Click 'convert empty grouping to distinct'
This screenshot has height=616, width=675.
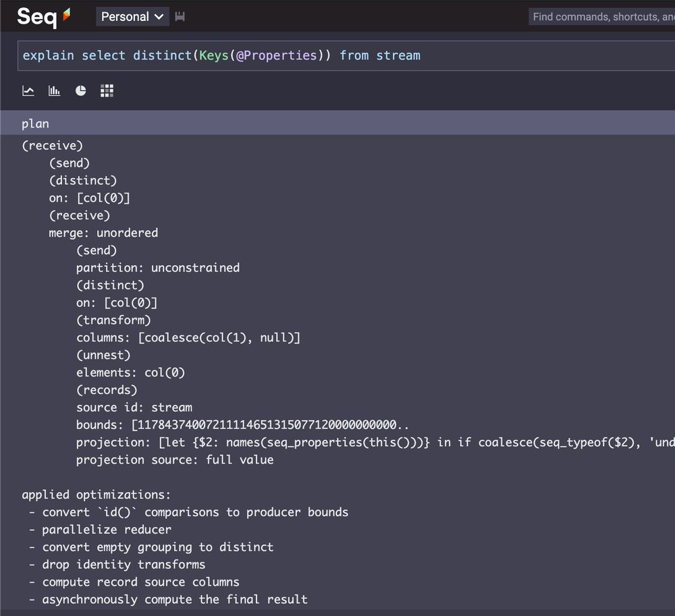pos(157,547)
